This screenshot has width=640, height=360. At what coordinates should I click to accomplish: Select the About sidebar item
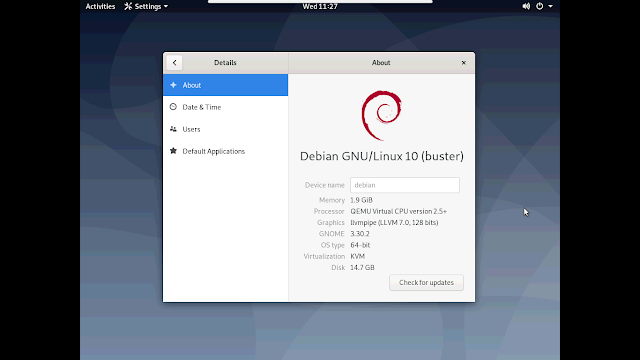tap(225, 85)
